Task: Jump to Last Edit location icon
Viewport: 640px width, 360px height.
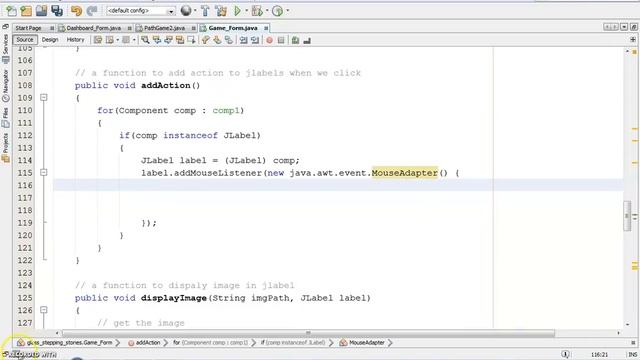Action: (98, 40)
